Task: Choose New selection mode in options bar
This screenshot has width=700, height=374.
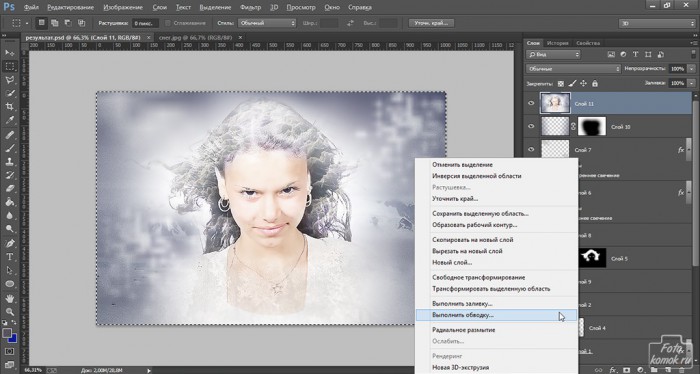Action: 42,23
